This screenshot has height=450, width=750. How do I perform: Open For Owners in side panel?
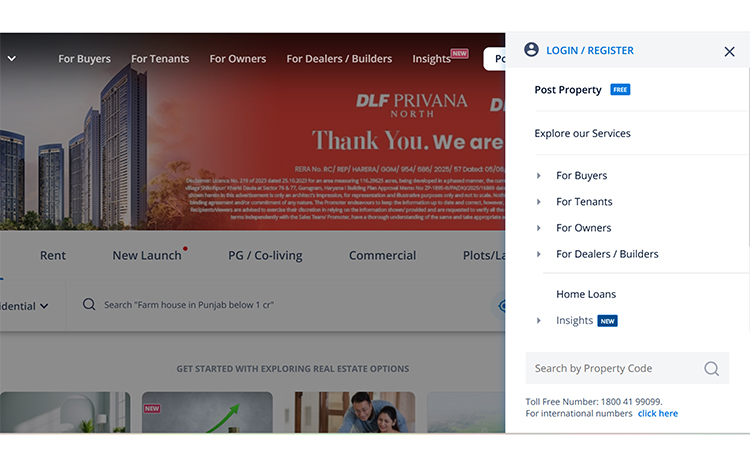click(x=584, y=228)
